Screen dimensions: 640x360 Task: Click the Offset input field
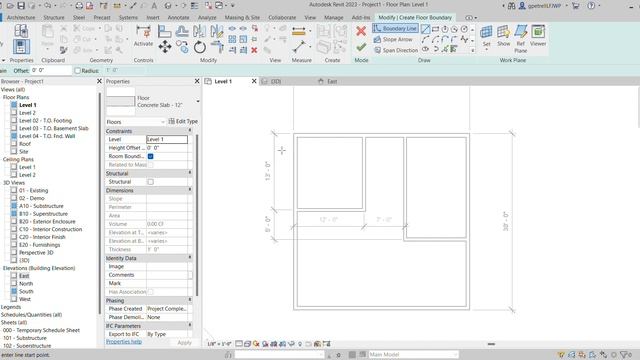click(51, 71)
